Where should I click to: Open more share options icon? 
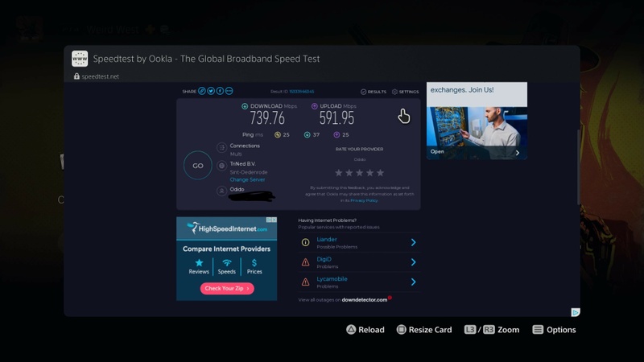[x=229, y=91]
